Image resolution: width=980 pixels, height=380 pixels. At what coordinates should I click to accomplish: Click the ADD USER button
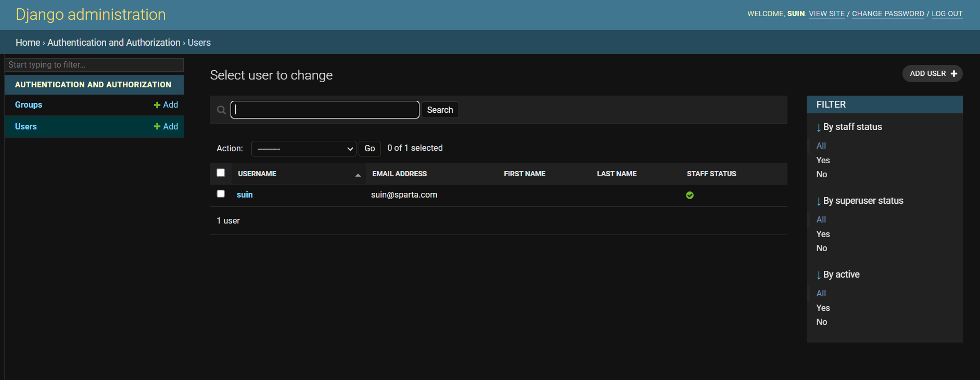coord(932,74)
